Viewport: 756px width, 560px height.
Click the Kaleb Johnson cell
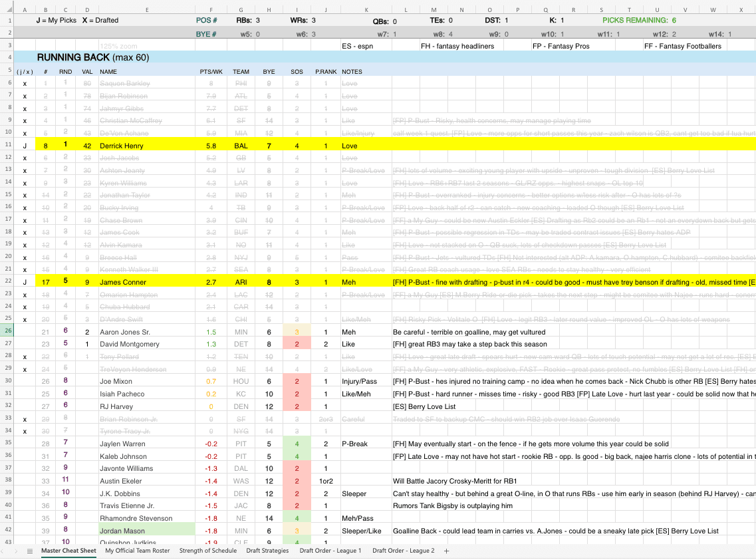146,456
